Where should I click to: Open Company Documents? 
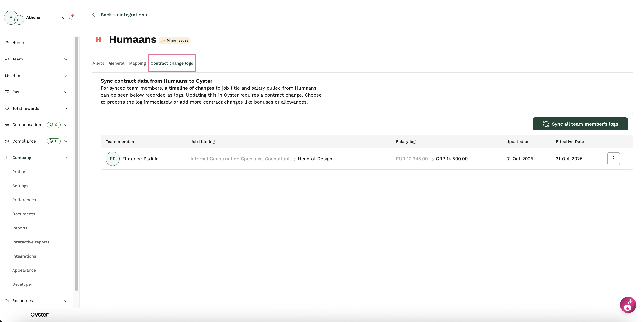pos(24,214)
